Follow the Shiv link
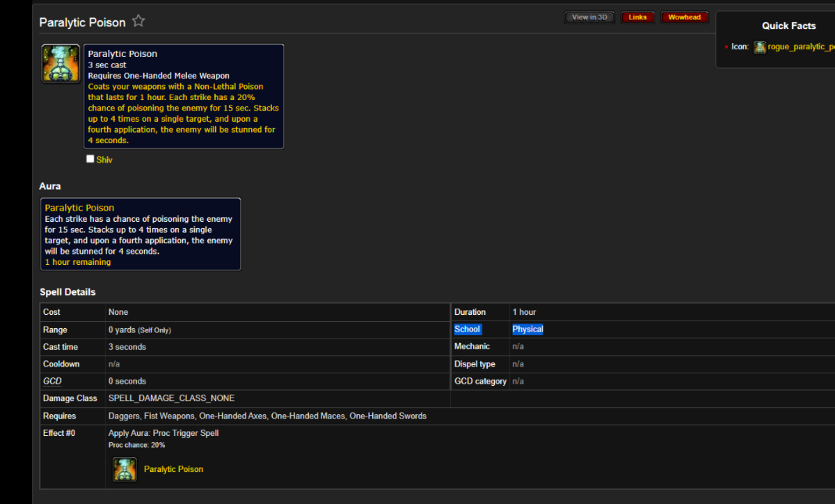The image size is (835, 504). pyautogui.click(x=104, y=160)
